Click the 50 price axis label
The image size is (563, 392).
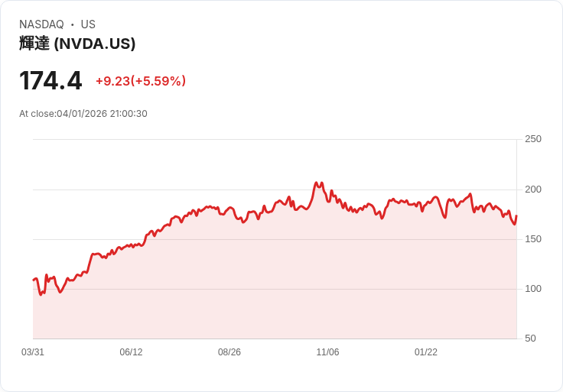point(530,339)
